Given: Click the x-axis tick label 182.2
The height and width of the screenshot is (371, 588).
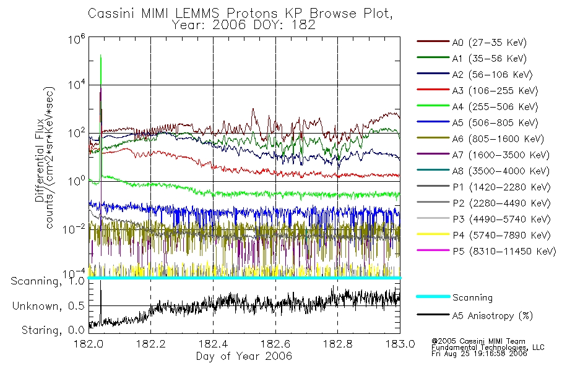Looking at the screenshot, I should (151, 344).
